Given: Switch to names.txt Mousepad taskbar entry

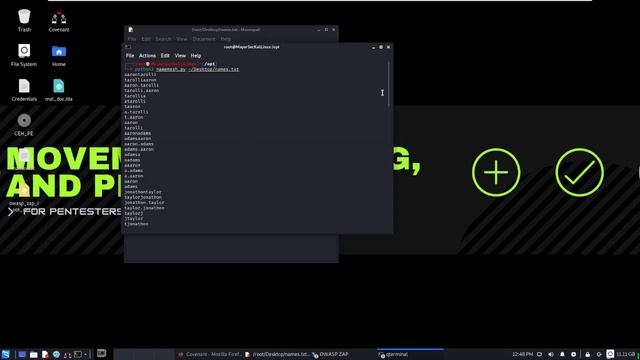Looking at the screenshot, I should coord(277,354).
